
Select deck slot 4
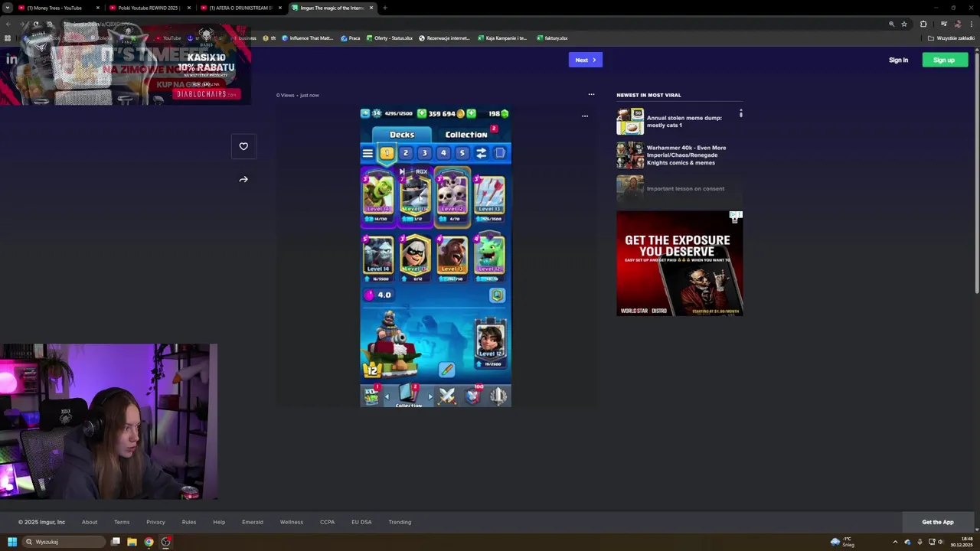click(x=443, y=153)
